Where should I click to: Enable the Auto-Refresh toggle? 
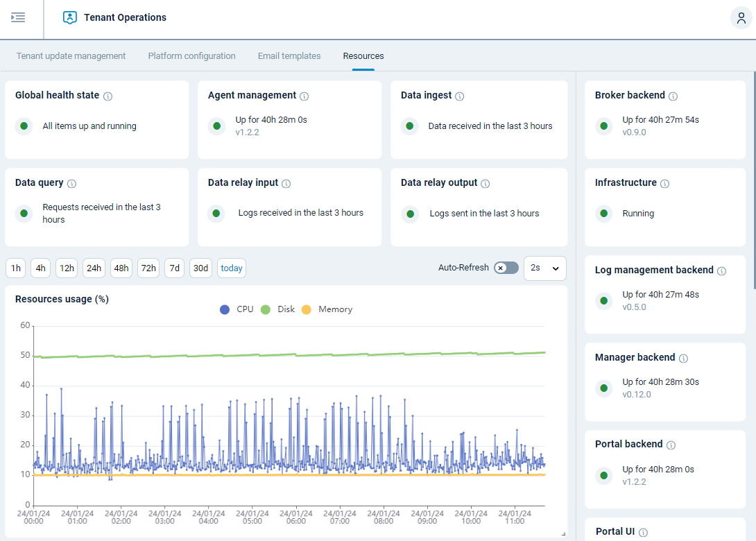pos(506,268)
